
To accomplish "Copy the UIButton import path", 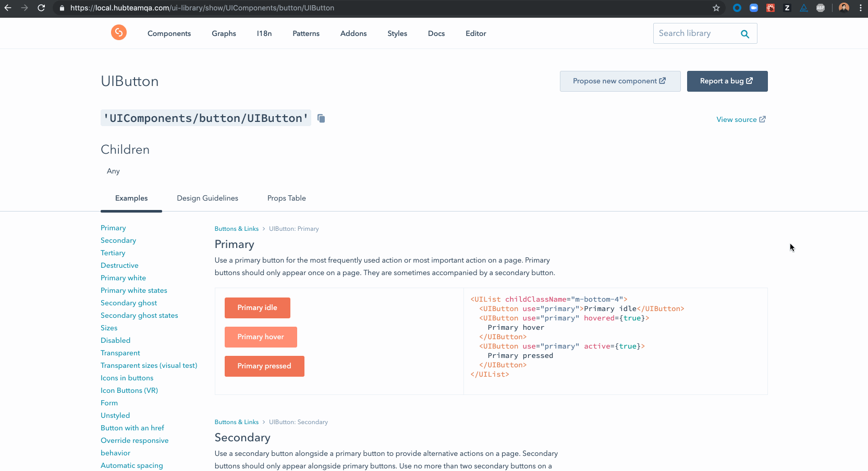I will (x=321, y=118).
